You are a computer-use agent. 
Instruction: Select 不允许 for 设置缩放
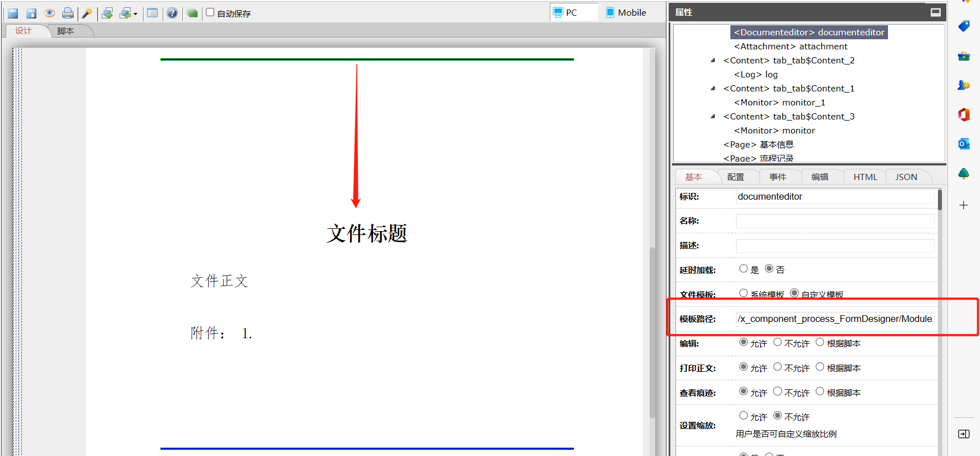[x=777, y=416]
